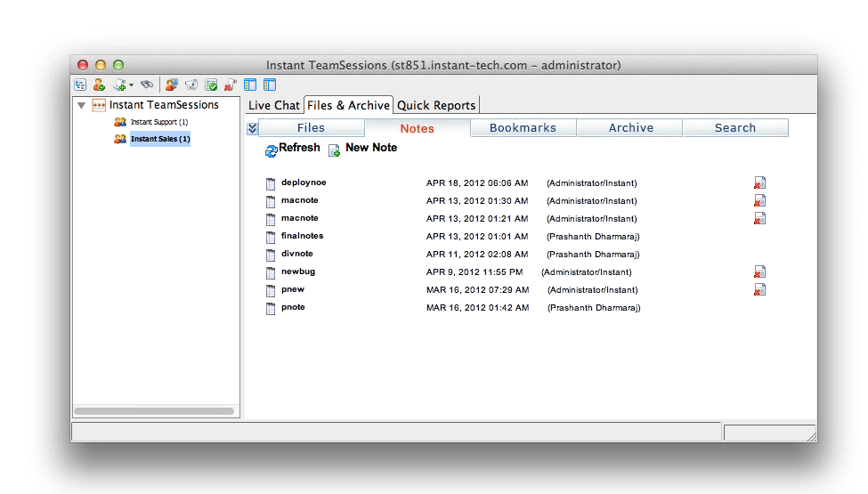Click the date MAR 16, 2012 01:42 AM
This screenshot has width=868, height=494.
coord(478,308)
